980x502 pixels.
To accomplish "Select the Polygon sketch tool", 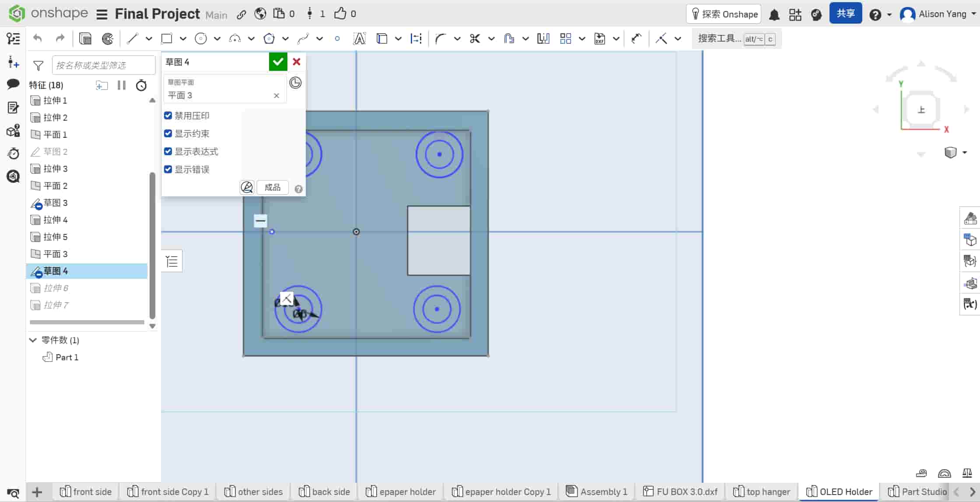I will pos(269,38).
